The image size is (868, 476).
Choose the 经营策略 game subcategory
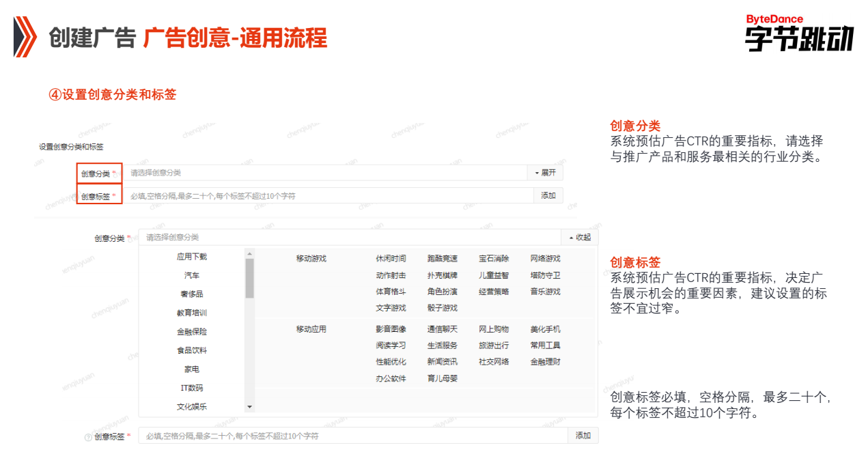tap(494, 292)
